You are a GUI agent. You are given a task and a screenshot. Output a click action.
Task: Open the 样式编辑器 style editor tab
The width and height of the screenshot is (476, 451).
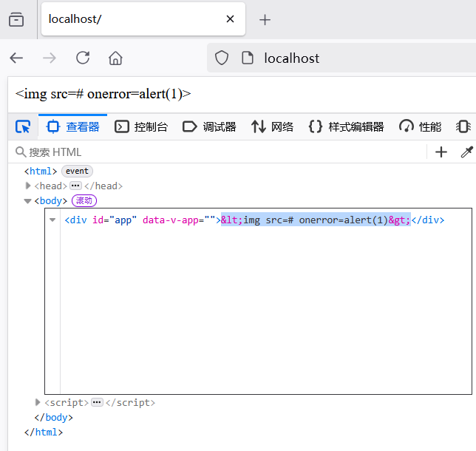[347, 127]
